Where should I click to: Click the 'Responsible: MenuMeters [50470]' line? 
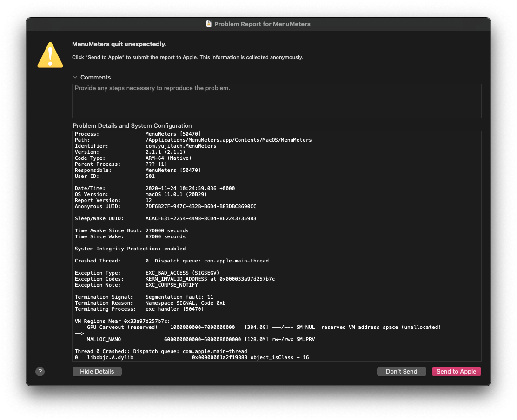pyautogui.click(x=138, y=171)
